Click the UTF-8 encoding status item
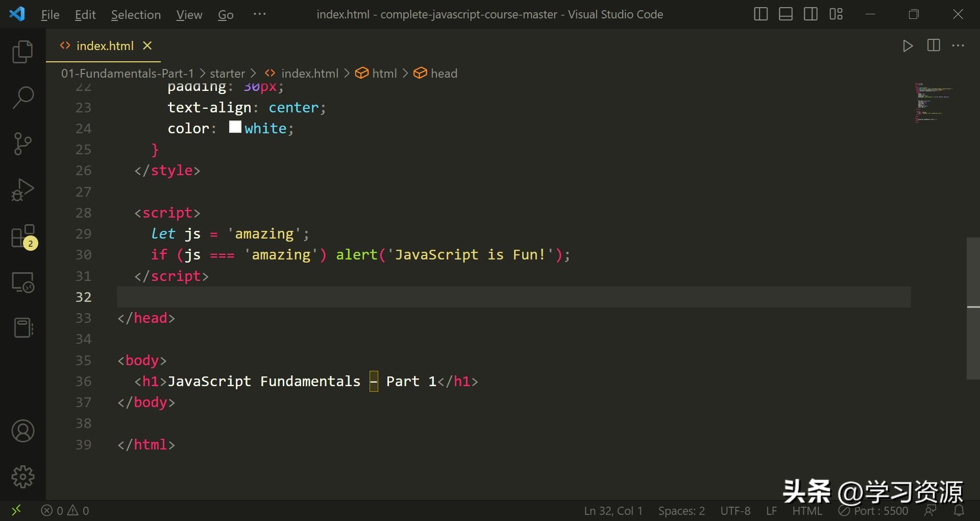980x521 pixels. pyautogui.click(x=735, y=511)
